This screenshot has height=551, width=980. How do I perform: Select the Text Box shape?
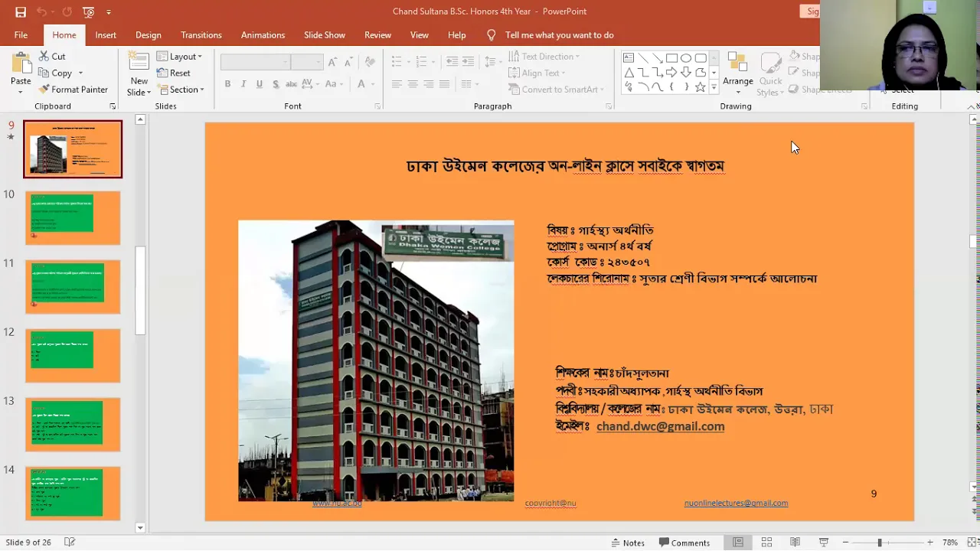coord(629,58)
